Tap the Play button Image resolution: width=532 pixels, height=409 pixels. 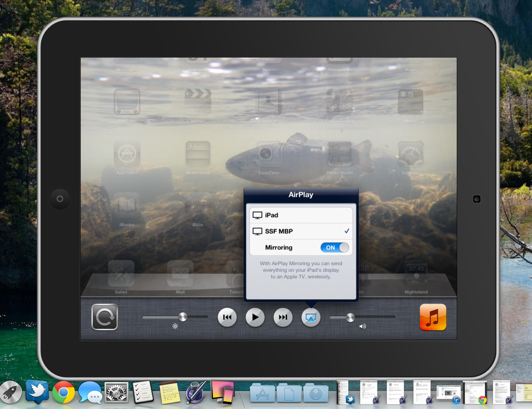tap(255, 317)
